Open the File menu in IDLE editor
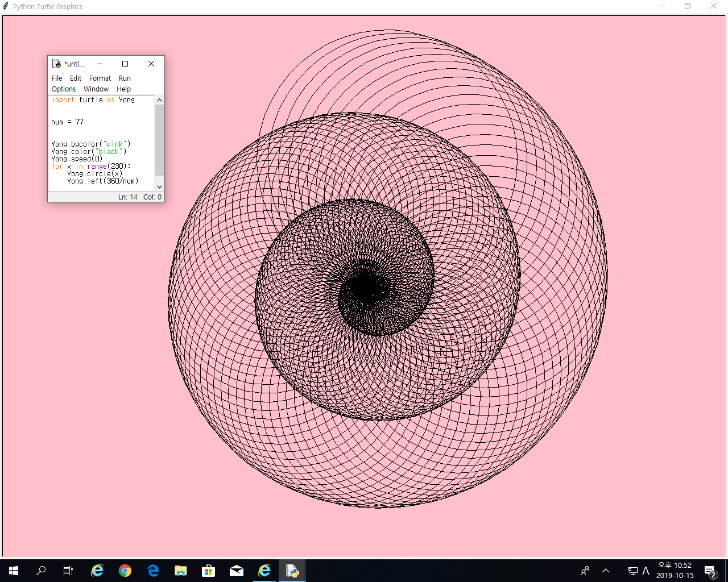The width and height of the screenshot is (728, 582). 57,78
